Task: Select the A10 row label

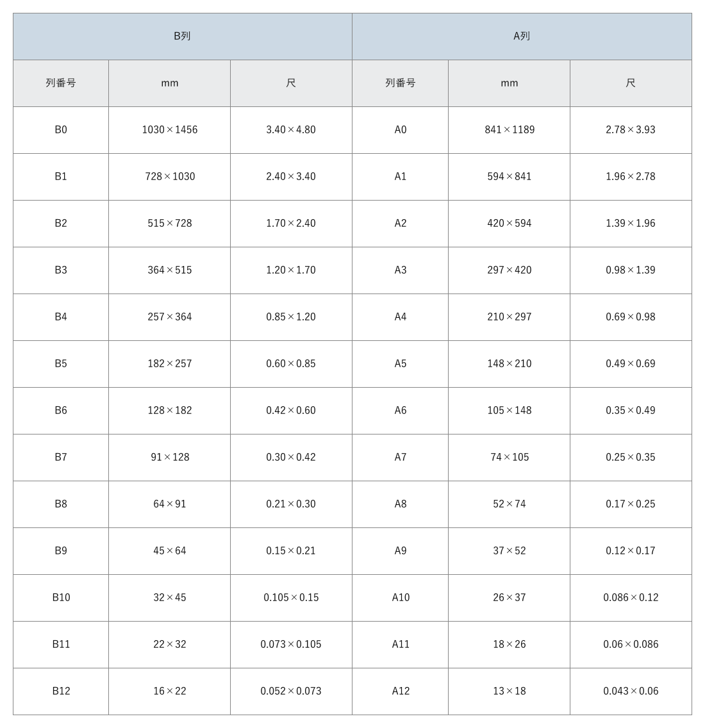Action: 401,598
